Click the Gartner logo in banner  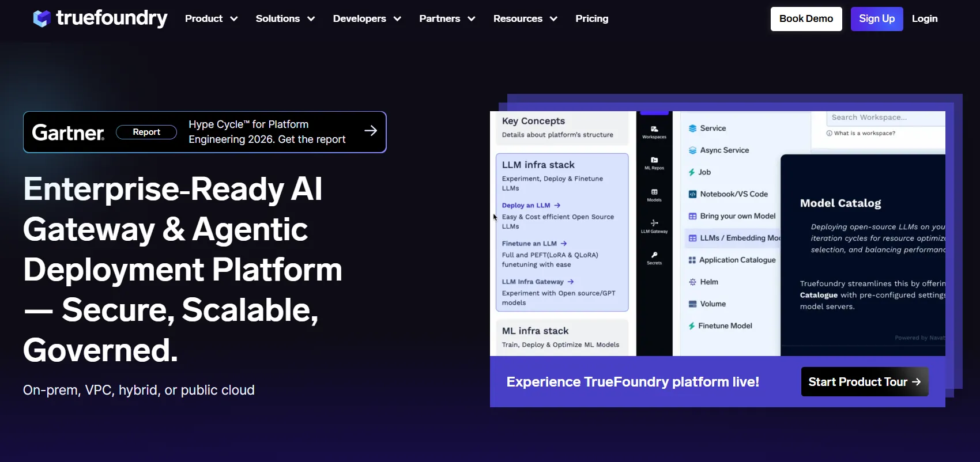tap(68, 132)
